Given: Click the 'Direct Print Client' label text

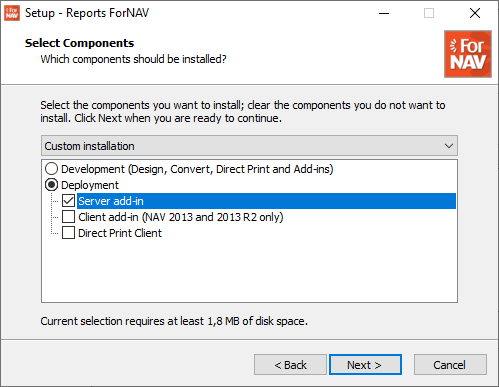Looking at the screenshot, I should click(x=120, y=233).
